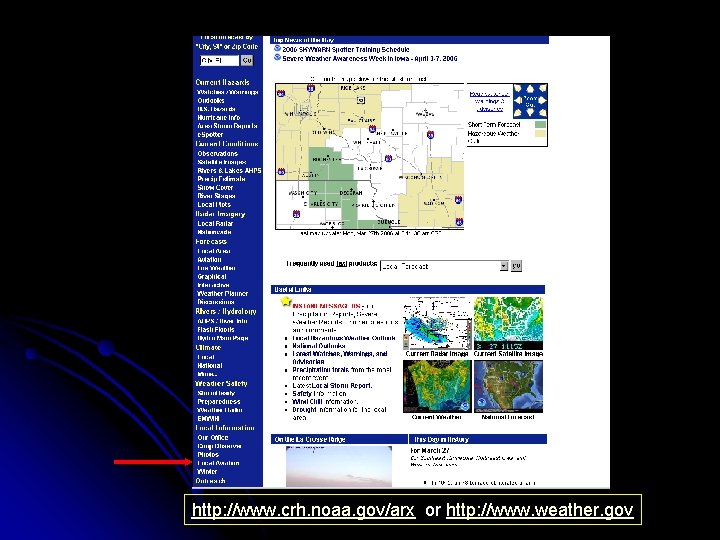This screenshot has height=540, width=720.
Task: Click the Go button beside city search
Action: pyautogui.click(x=247, y=60)
